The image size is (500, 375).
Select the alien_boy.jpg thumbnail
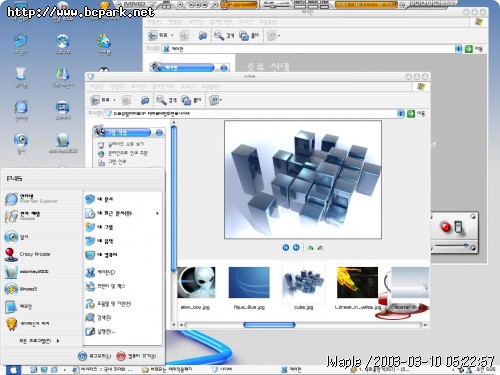[x=196, y=283]
